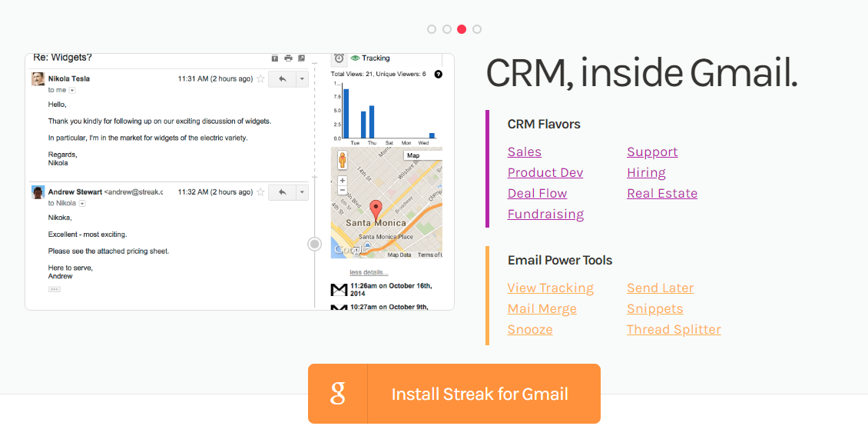Open the Send Later link

pyautogui.click(x=661, y=288)
